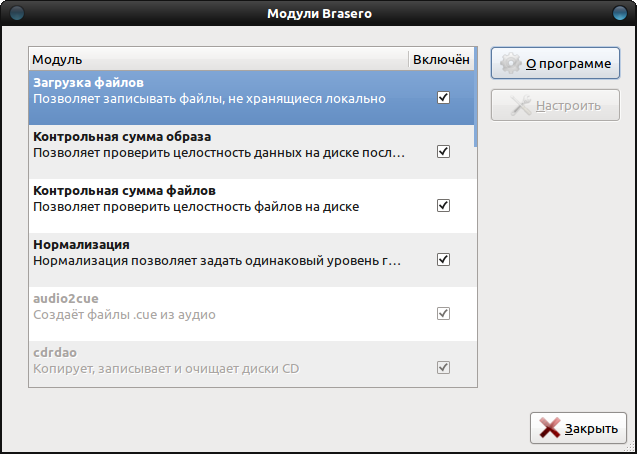This screenshot has width=637, height=454.
Task: Select the audio2cue module title
Action: tap(66, 299)
